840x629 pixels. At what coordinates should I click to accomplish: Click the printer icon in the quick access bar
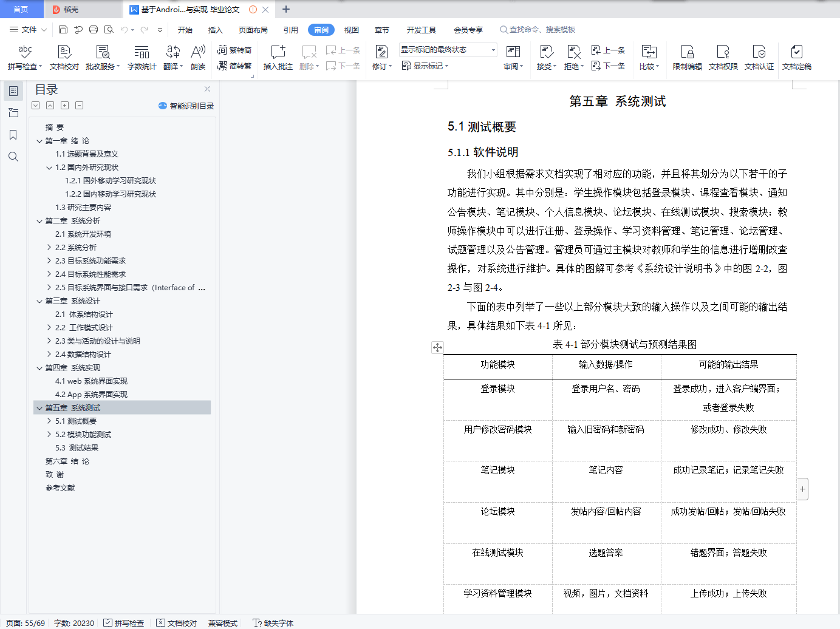click(x=94, y=29)
